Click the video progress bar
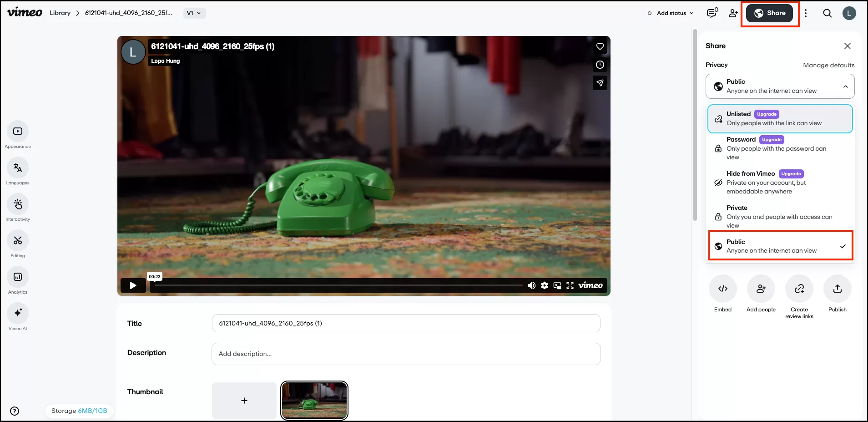The image size is (868, 422). tap(338, 285)
